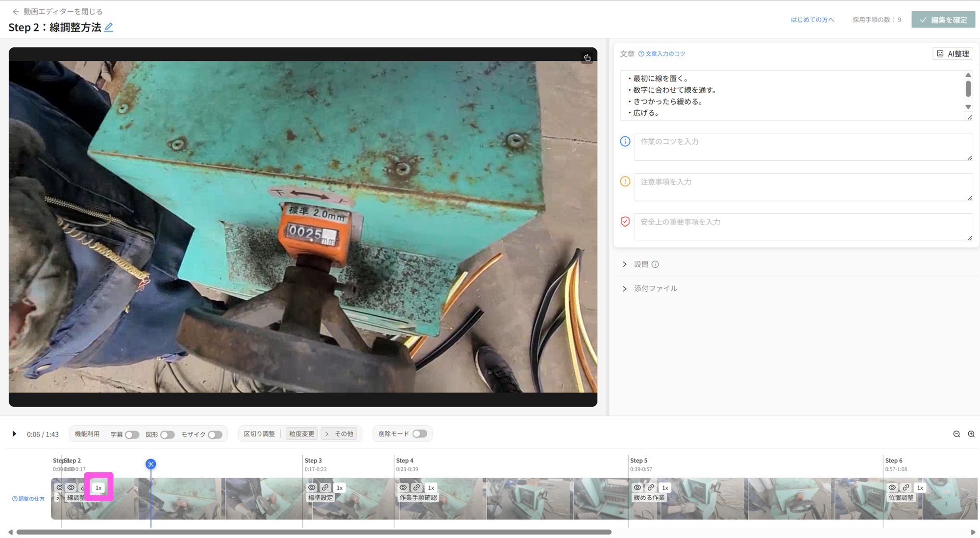This screenshot has width=980, height=538.
Task: Click back arrow to close video editor
Action: 16,11
